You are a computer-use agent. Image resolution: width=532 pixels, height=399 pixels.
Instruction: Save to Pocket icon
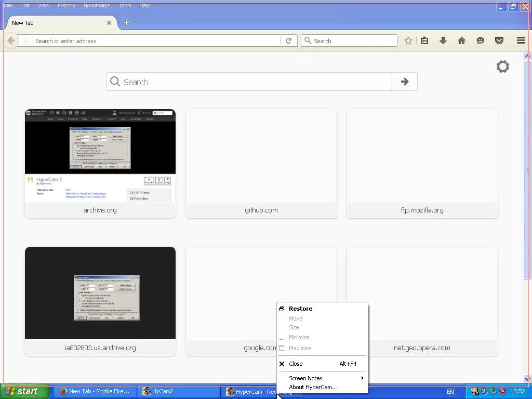pyautogui.click(x=499, y=41)
